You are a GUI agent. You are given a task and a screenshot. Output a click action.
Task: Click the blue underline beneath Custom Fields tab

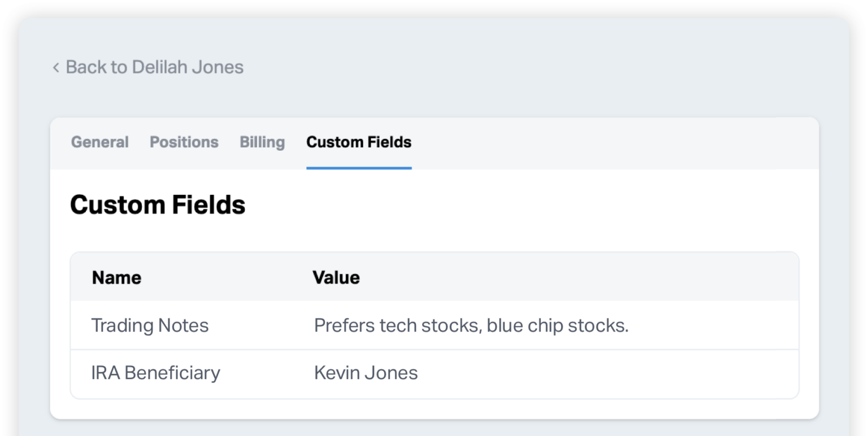(x=359, y=168)
